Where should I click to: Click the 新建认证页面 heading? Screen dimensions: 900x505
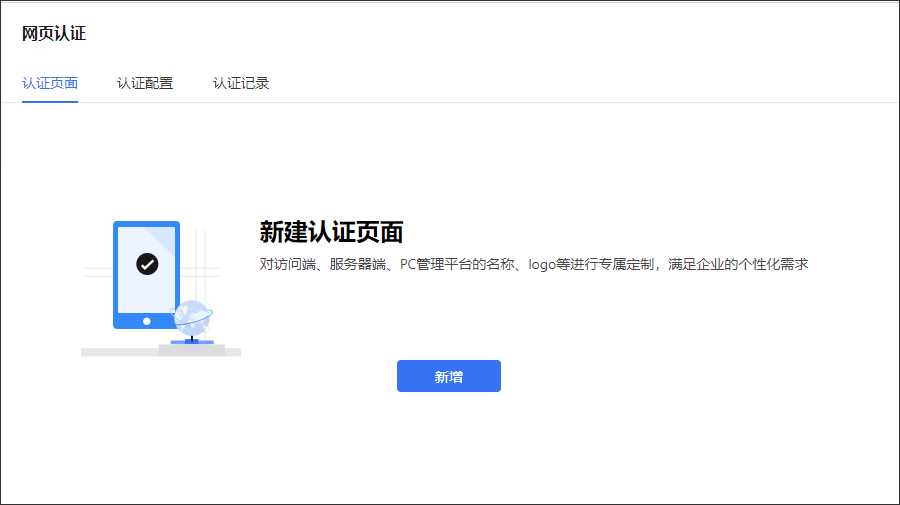331,232
